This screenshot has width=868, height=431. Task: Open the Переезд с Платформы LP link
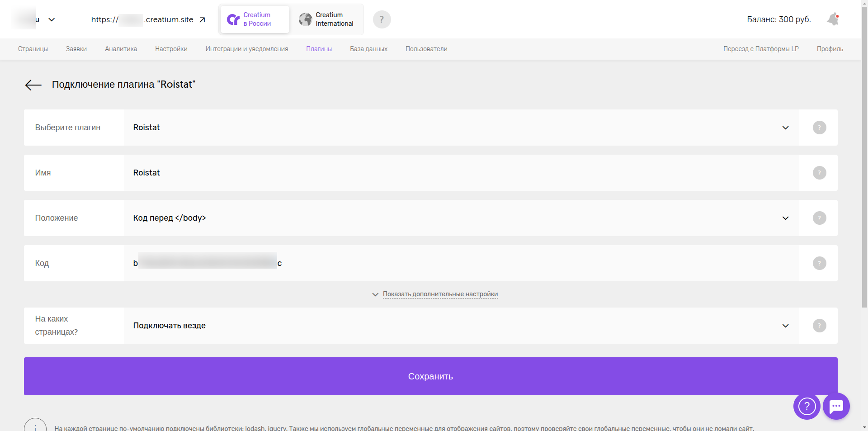coord(760,49)
